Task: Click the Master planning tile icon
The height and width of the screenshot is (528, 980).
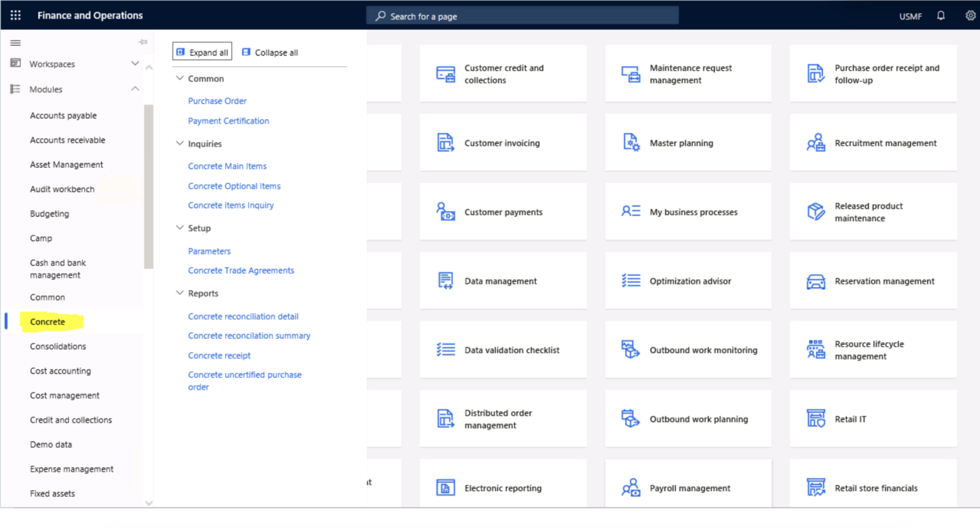Action: 631,143
